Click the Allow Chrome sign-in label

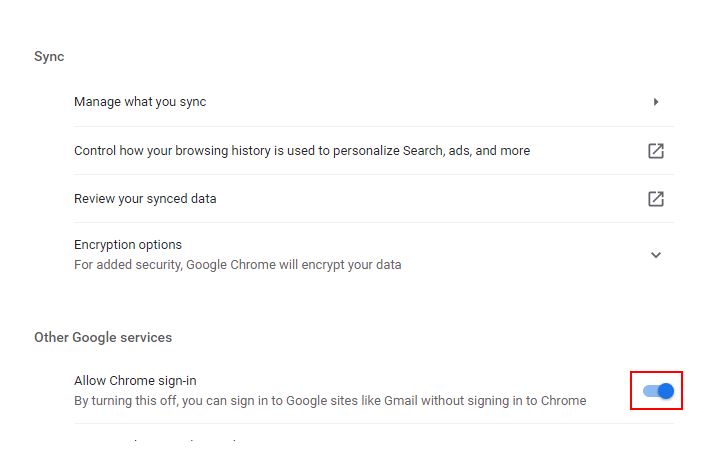click(135, 381)
